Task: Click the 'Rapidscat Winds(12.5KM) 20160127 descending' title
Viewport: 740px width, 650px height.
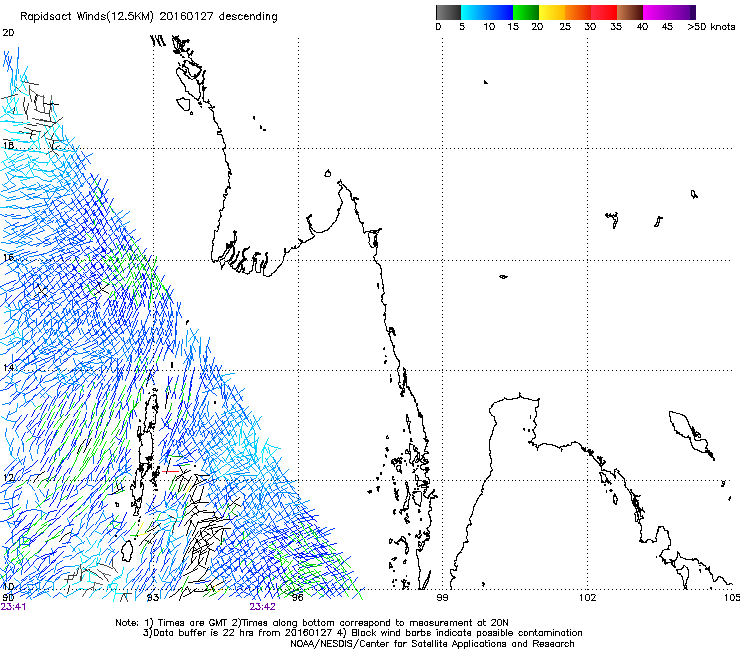Action: [x=149, y=16]
